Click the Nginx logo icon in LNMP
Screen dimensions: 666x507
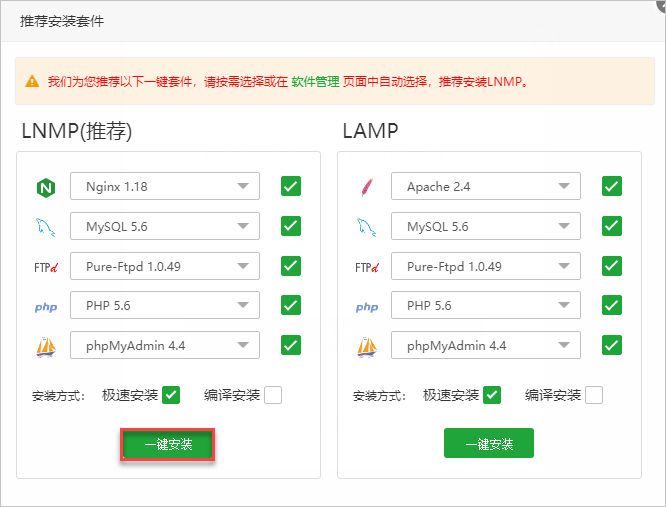pyautogui.click(x=45, y=187)
